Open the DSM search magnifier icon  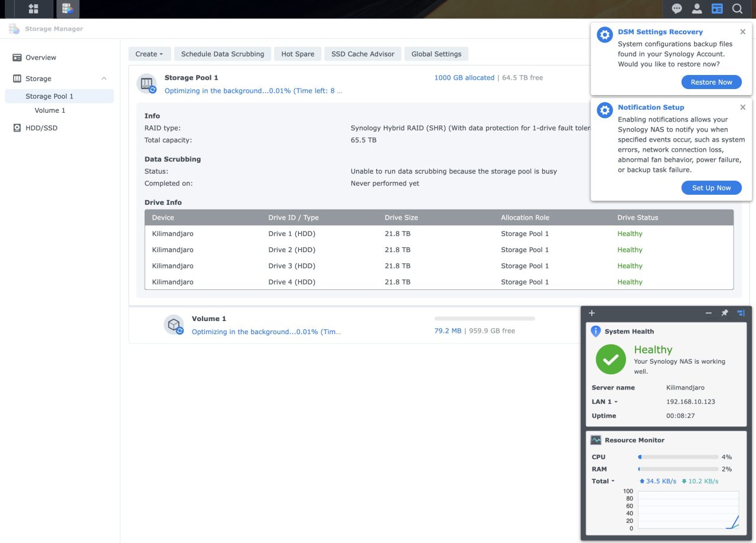coord(737,9)
